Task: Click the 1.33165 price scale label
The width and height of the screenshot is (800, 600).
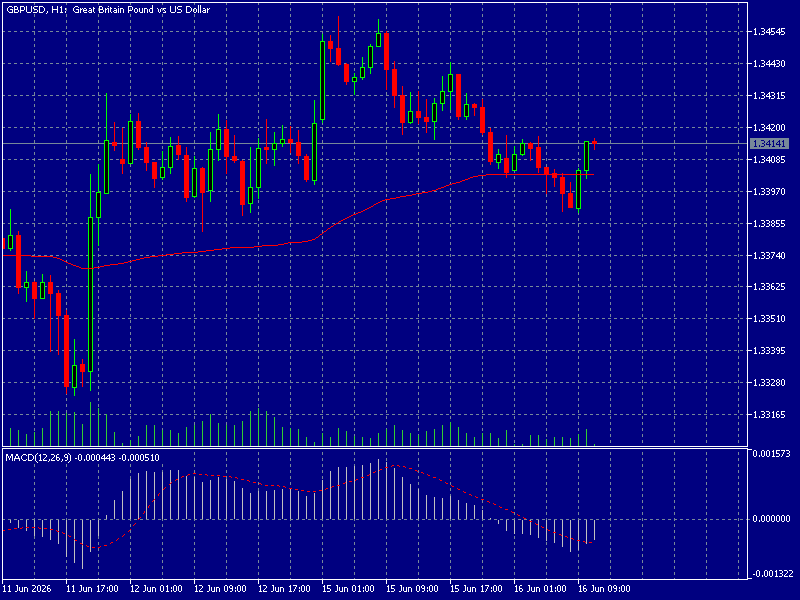Action: 769,415
